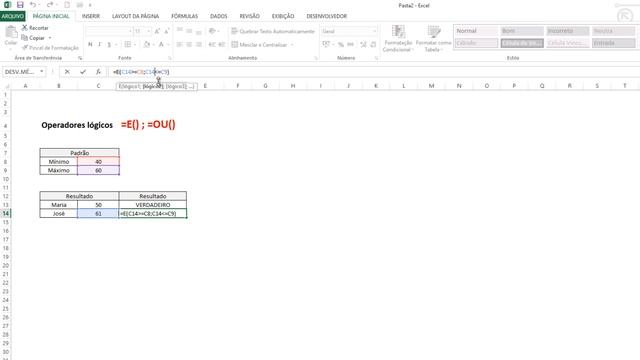Switch to the DESENVOLVEDOR tab
Image resolution: width=640 pixels, height=360 pixels.
(x=327, y=16)
